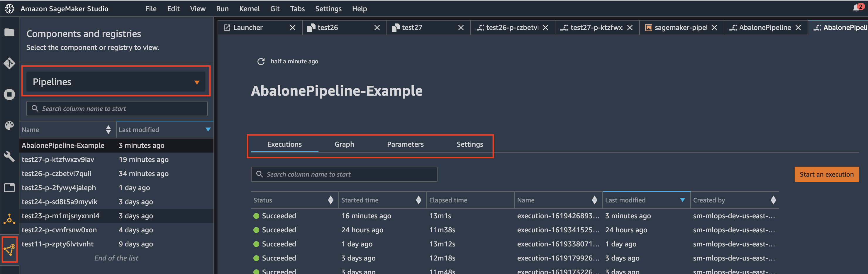
Task: Open the SageMaker JumpStart nodes icon
Action: (9, 219)
